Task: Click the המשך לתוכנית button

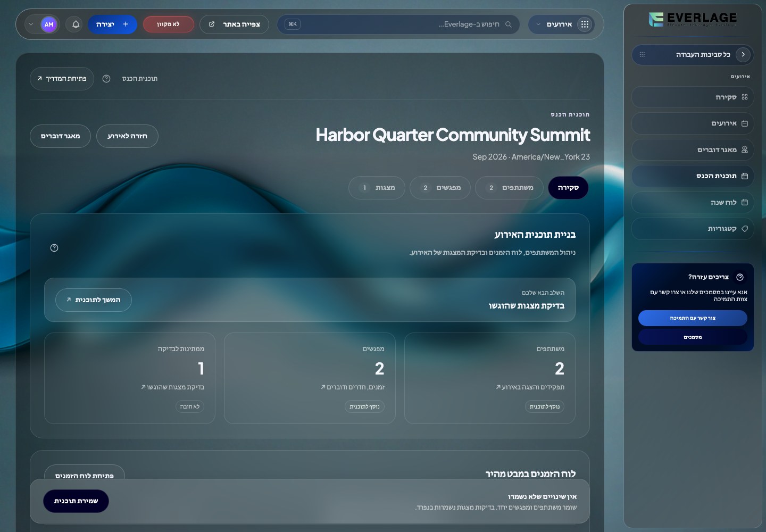Action: [x=94, y=300]
